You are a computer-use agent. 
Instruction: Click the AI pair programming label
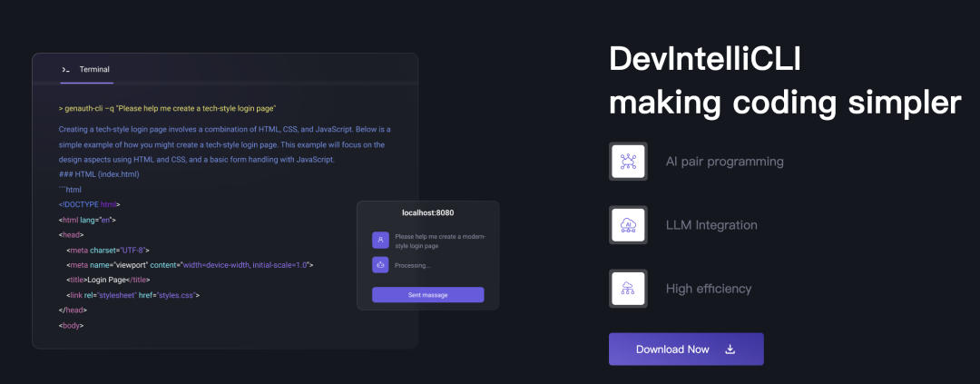(724, 162)
